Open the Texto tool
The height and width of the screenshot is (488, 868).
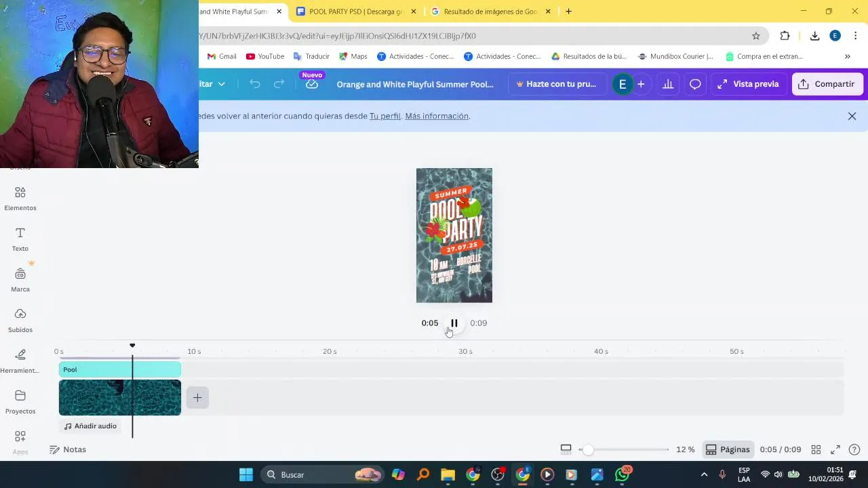[x=20, y=239]
